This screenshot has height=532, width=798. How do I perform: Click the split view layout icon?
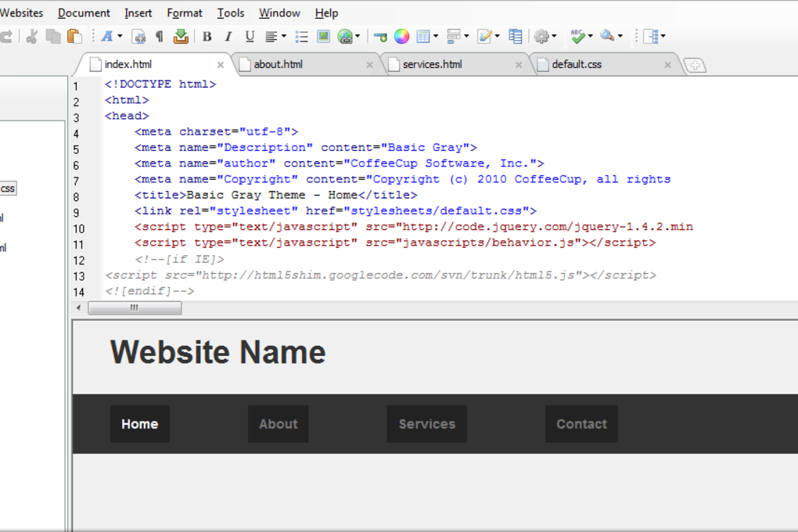pos(652,36)
